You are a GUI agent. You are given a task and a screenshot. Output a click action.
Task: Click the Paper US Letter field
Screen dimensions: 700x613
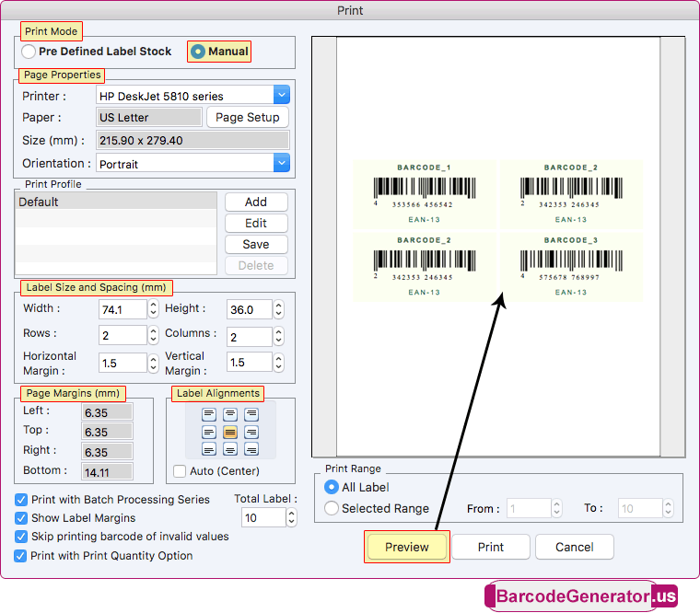click(149, 117)
